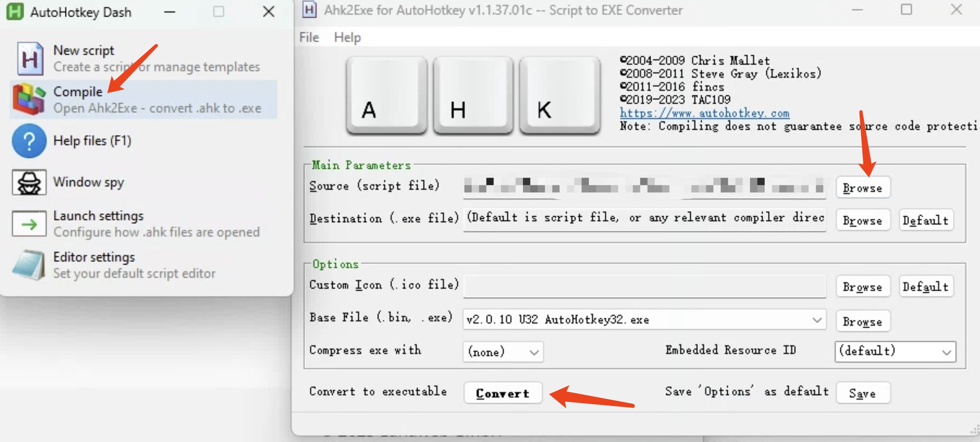Screen dimensions: 980x442
Task: Save Options as default with Save button
Action: (863, 393)
